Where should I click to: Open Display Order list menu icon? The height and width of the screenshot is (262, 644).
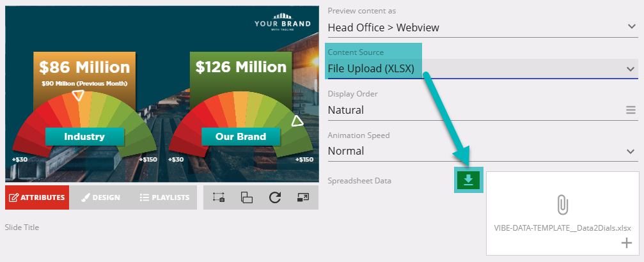pyautogui.click(x=631, y=110)
